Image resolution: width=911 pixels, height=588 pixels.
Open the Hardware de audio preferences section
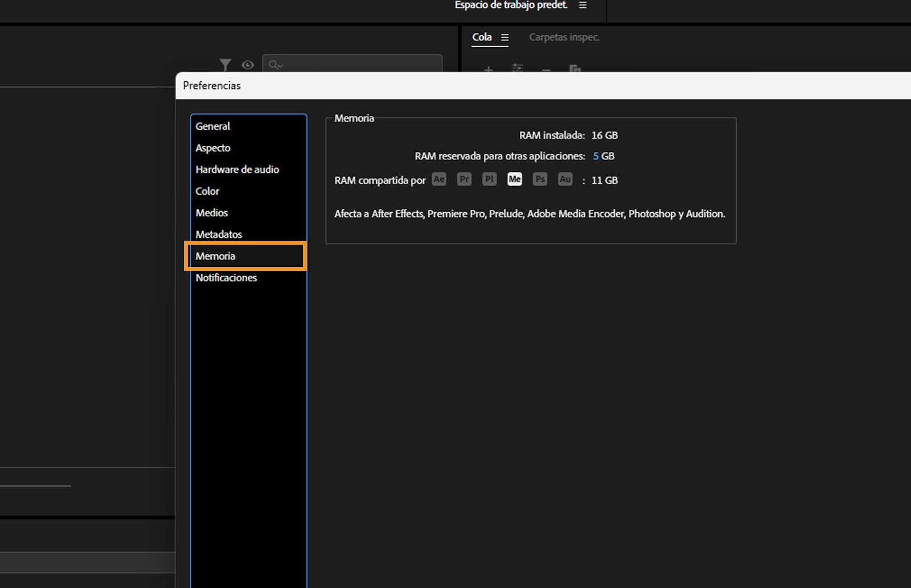click(237, 169)
